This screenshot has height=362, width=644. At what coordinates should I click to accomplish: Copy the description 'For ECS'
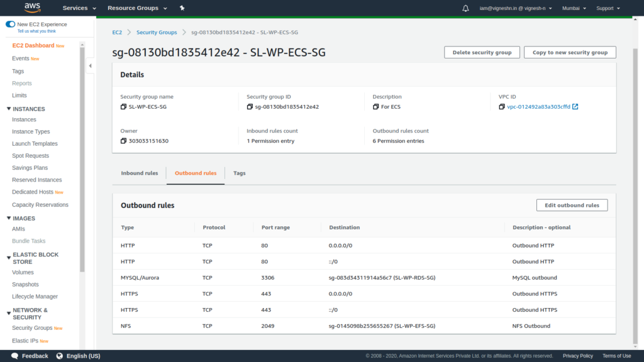pos(375,107)
